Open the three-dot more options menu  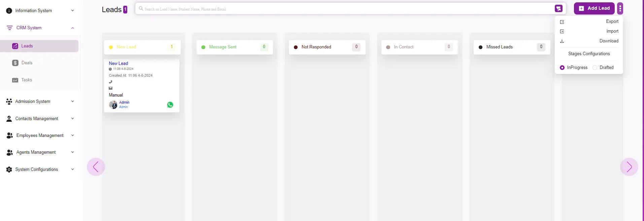point(620,8)
